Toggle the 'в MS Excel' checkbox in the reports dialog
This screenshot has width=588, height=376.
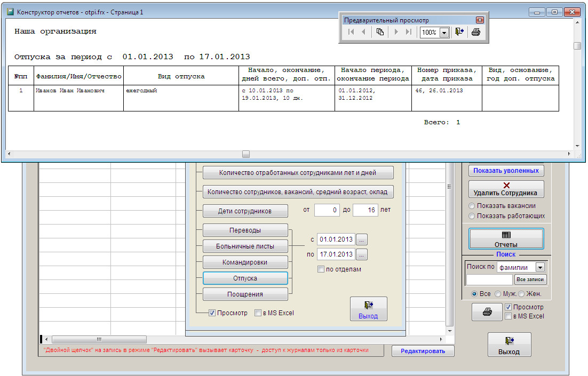pos(258,313)
